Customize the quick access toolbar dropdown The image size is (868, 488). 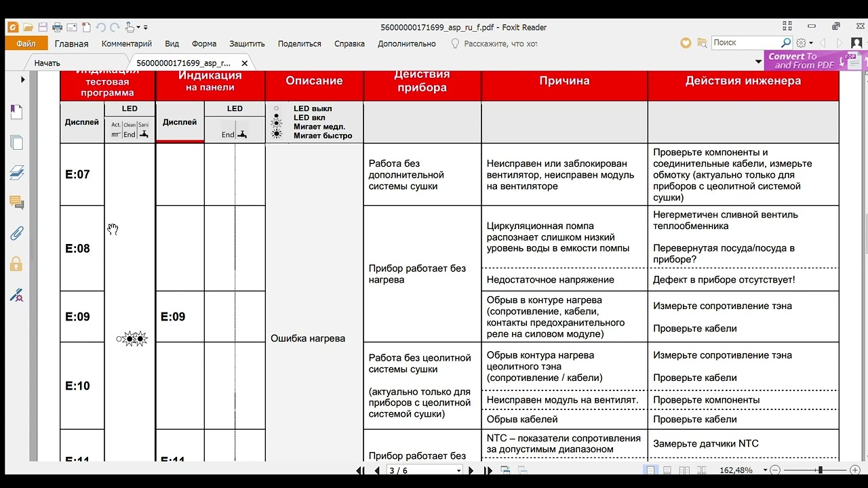coord(145,28)
